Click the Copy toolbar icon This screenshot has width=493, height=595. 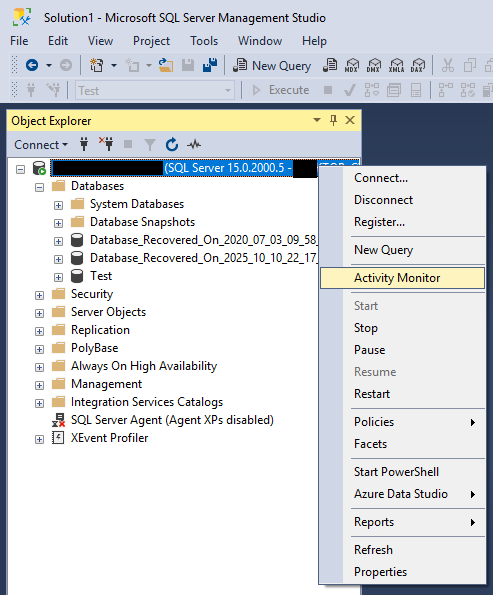470,65
